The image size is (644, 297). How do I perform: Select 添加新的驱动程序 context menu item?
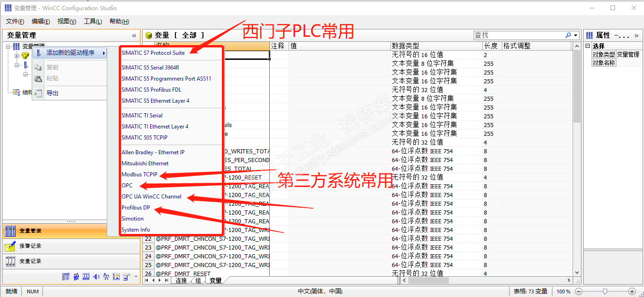[x=70, y=53]
